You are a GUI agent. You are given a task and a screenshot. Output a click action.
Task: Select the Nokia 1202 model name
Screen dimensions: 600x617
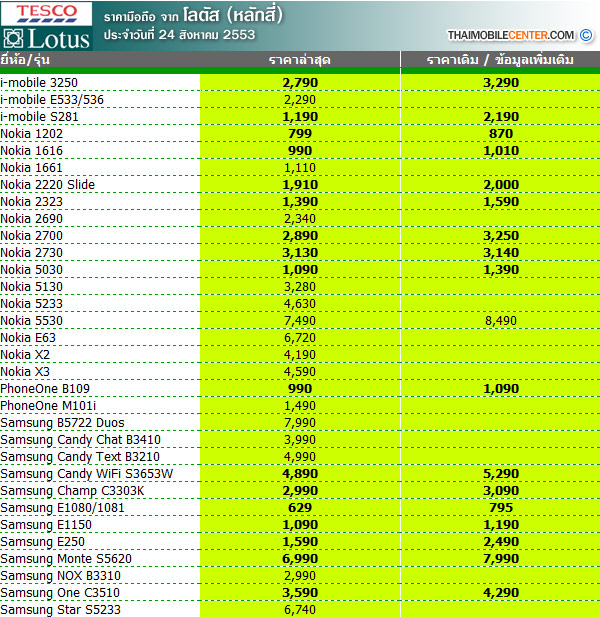click(x=31, y=134)
